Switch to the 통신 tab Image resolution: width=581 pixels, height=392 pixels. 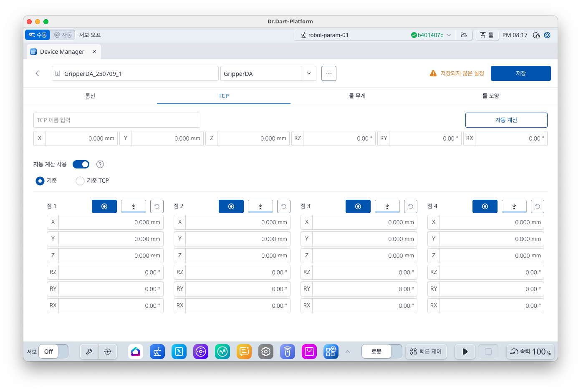[x=90, y=96]
